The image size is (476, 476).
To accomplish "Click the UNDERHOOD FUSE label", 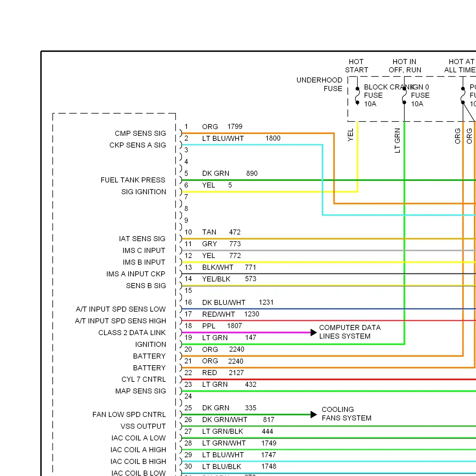I will click(x=319, y=84).
